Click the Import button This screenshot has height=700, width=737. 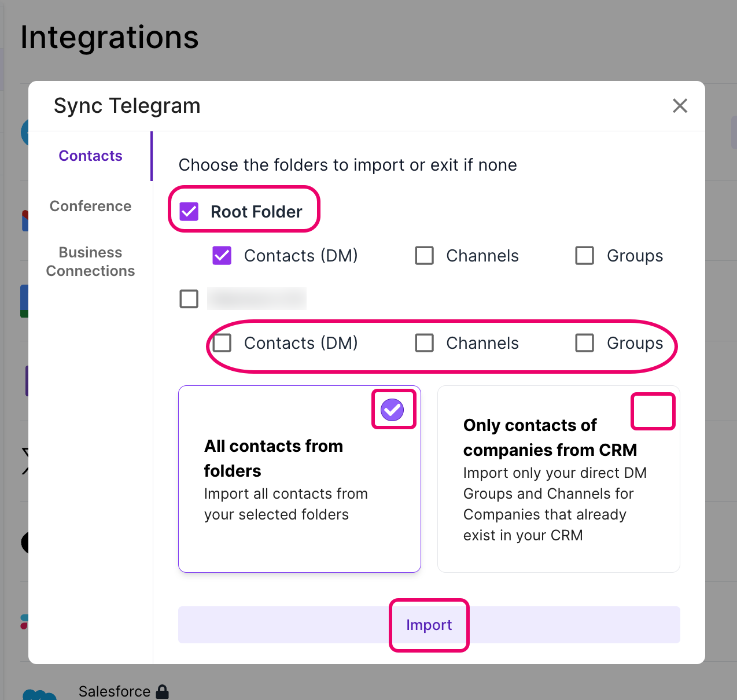[429, 625]
